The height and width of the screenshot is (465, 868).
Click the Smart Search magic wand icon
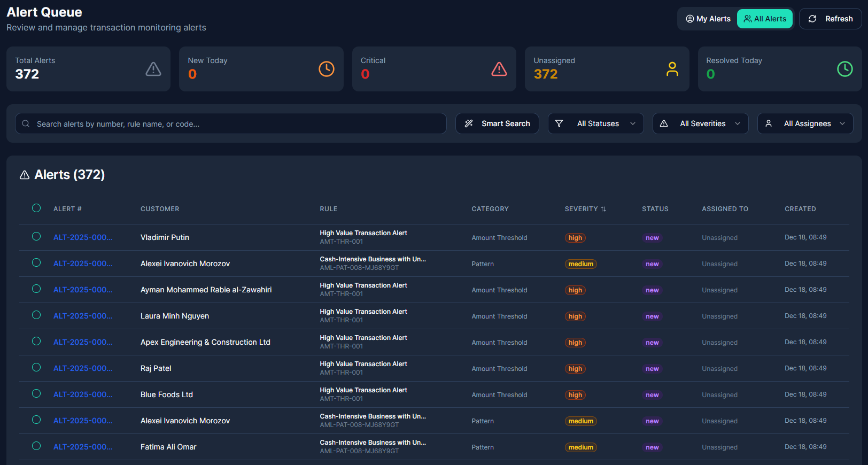(x=469, y=123)
